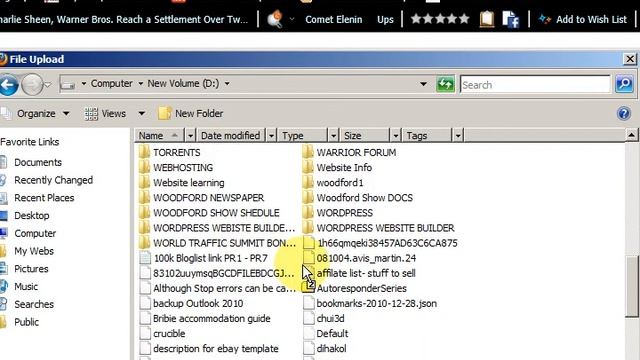This screenshot has height=360, width=640.
Task: Click the file list scrollbar up arrow
Action: tap(631, 135)
